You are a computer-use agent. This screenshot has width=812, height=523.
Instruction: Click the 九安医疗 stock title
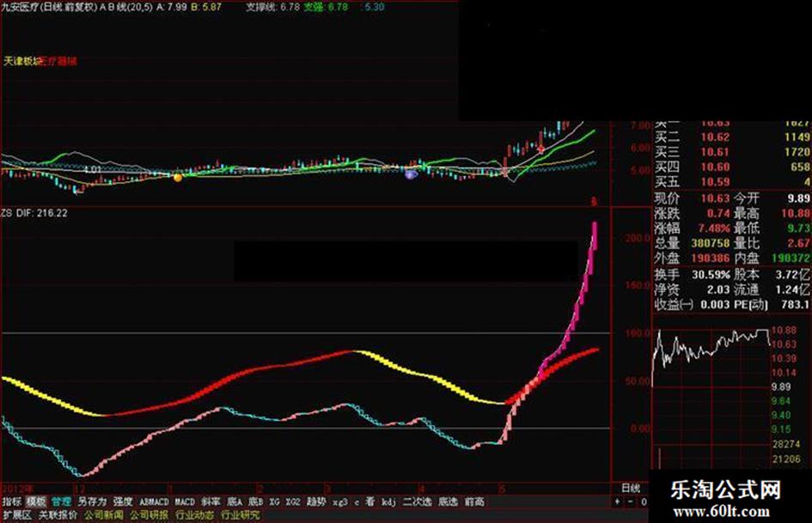point(20,7)
